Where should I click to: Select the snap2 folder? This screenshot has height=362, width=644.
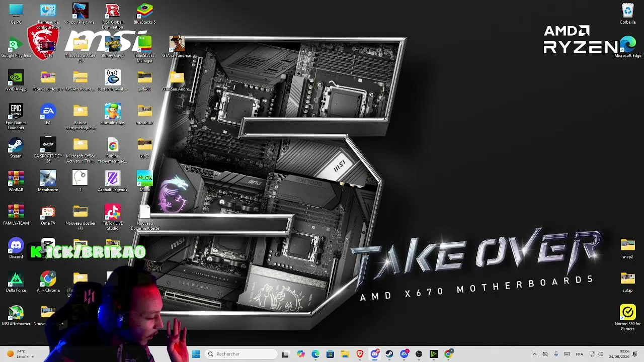click(628, 248)
